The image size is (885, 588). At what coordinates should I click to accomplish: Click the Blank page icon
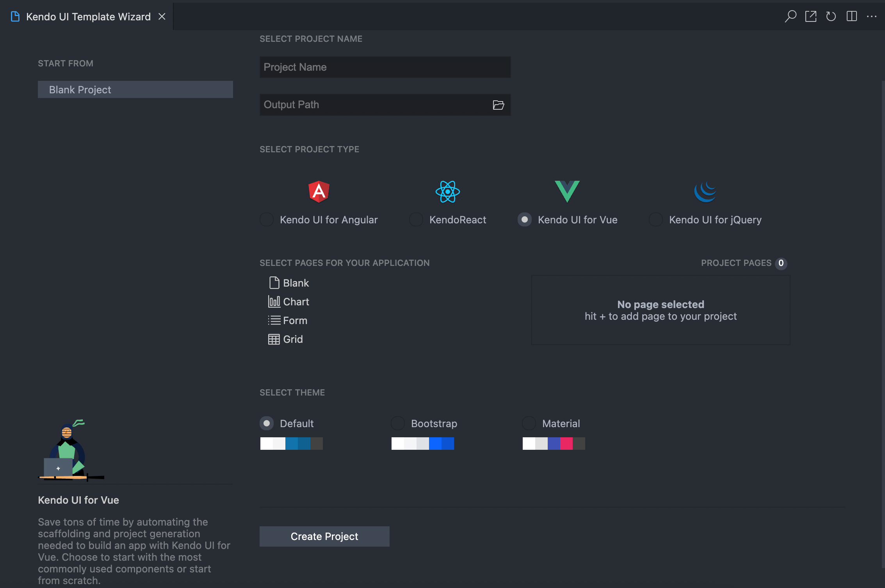[274, 282]
